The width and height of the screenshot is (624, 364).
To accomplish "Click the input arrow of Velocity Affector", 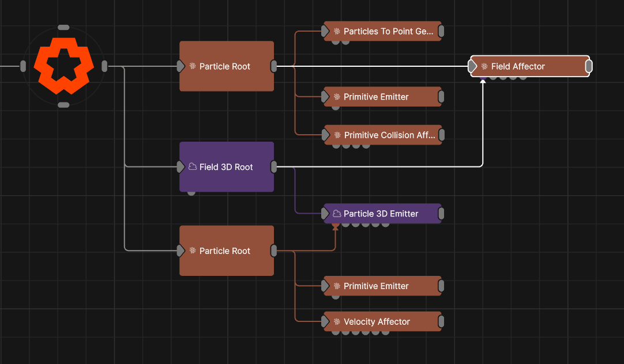I will pyautogui.click(x=325, y=322).
